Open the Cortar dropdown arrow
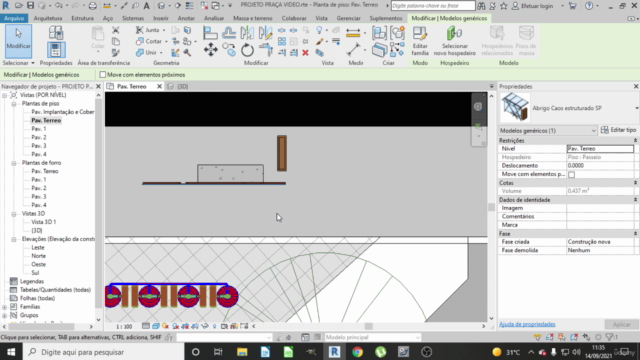This screenshot has height=360, width=640. click(166, 41)
